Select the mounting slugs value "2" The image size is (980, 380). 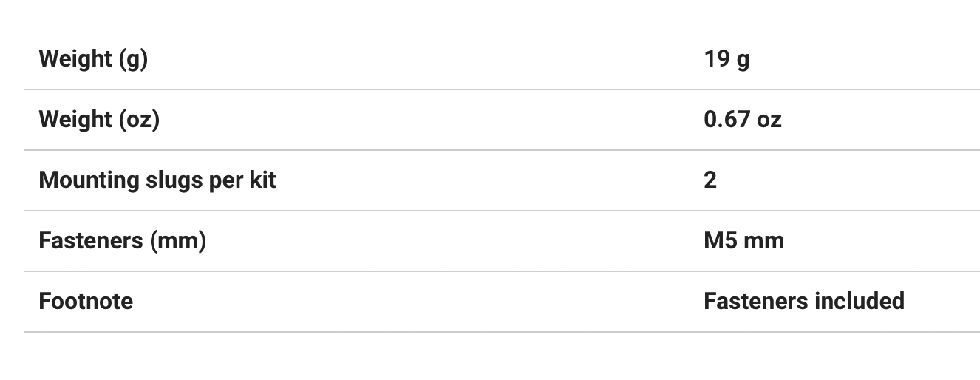click(x=710, y=180)
